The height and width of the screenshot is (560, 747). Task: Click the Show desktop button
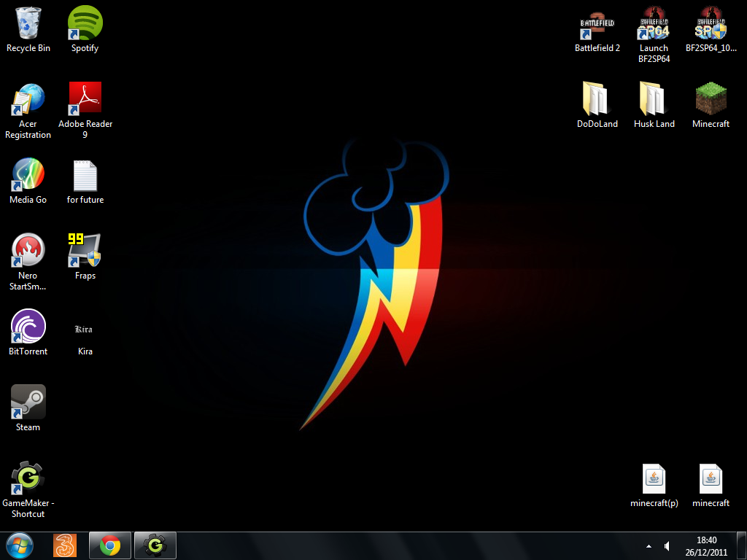(x=742, y=545)
